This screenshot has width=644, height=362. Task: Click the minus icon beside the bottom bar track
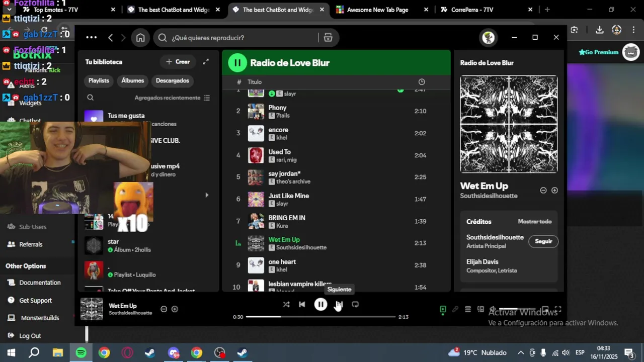click(x=164, y=309)
